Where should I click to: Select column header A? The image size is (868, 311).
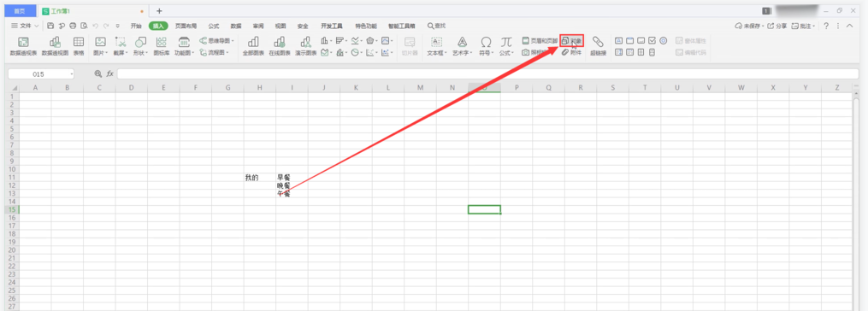click(x=35, y=88)
